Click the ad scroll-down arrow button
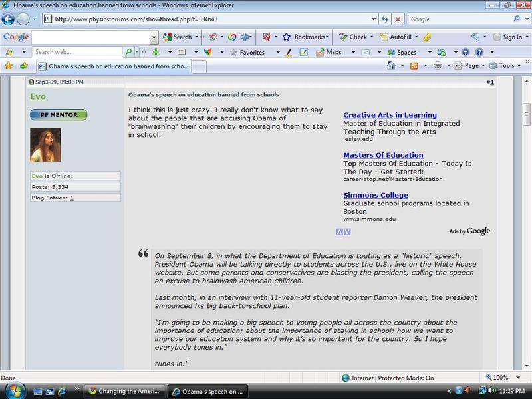Image resolution: width=532 pixels, height=399 pixels. pos(347,232)
